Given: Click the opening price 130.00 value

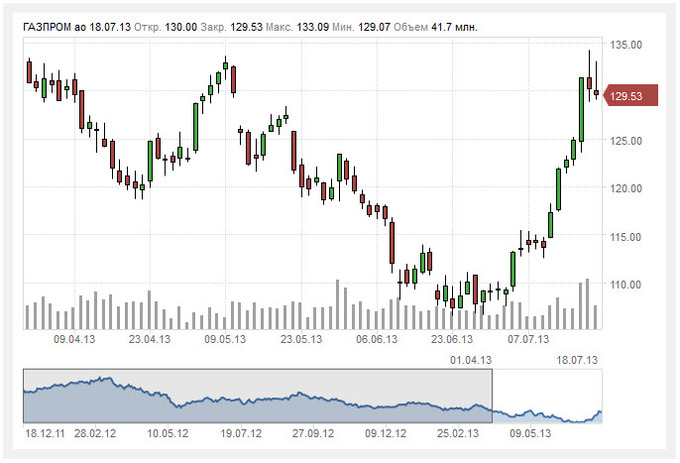Looking at the screenshot, I should [181, 27].
